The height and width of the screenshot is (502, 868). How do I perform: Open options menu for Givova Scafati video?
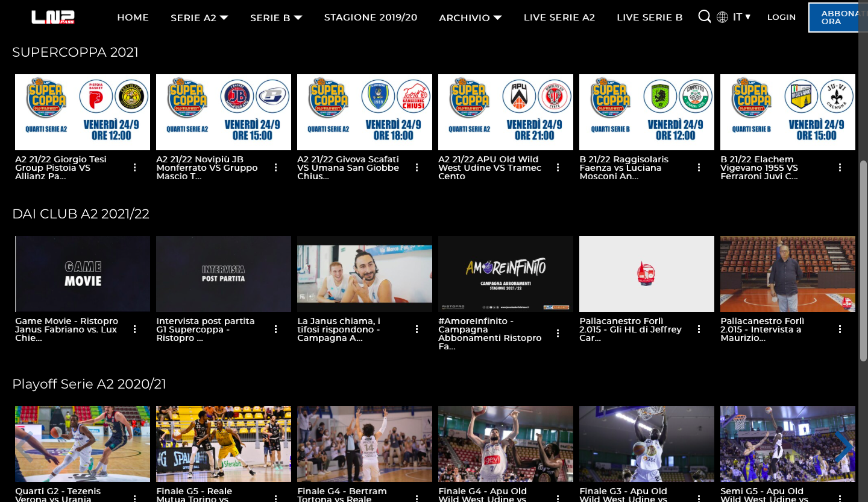(x=417, y=168)
